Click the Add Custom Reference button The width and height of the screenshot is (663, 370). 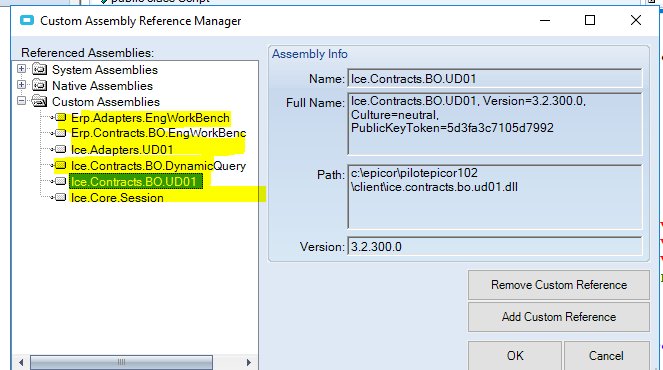click(559, 317)
